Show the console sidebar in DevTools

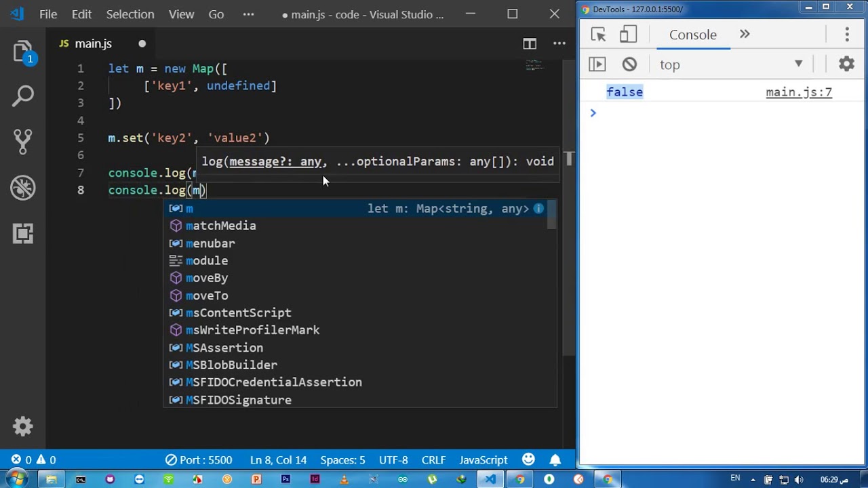(597, 64)
